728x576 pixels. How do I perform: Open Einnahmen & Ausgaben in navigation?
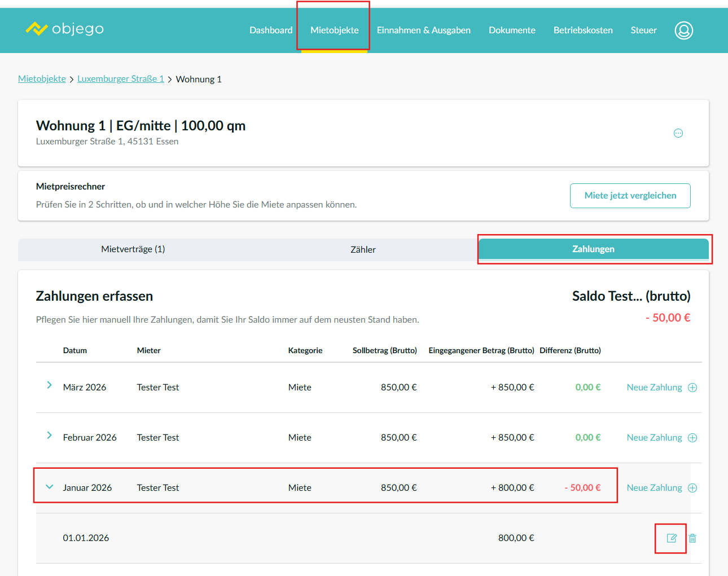(423, 30)
